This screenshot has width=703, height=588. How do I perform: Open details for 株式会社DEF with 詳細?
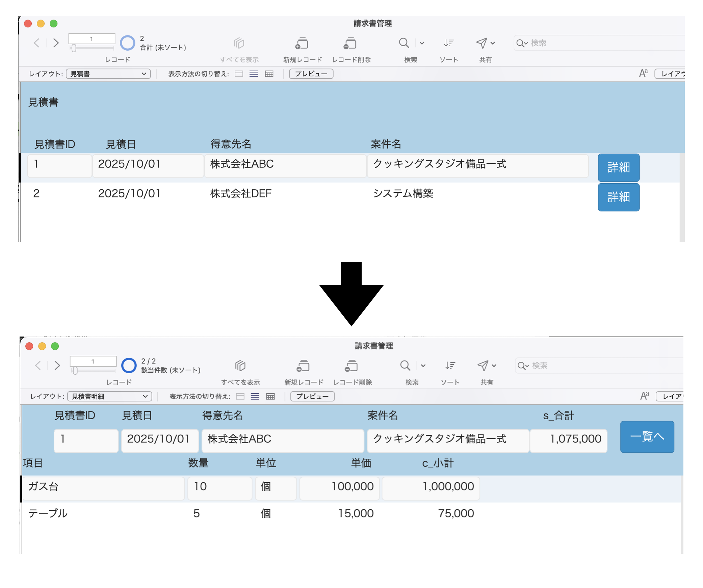[x=618, y=197]
